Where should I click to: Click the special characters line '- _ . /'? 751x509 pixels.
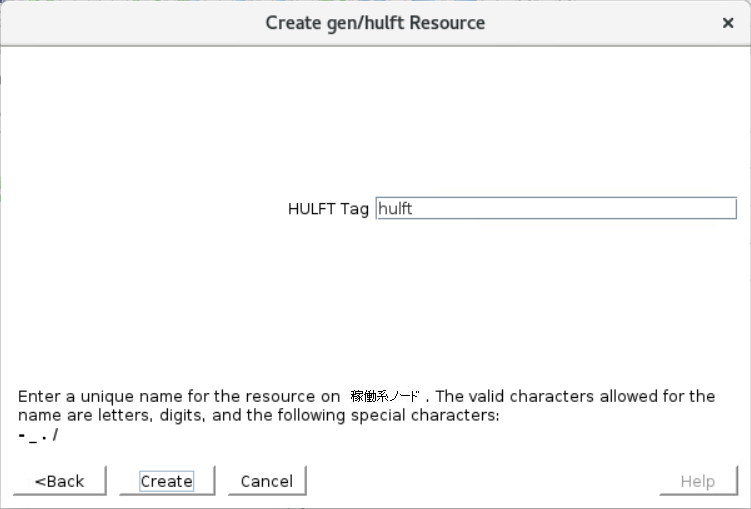click(x=38, y=434)
